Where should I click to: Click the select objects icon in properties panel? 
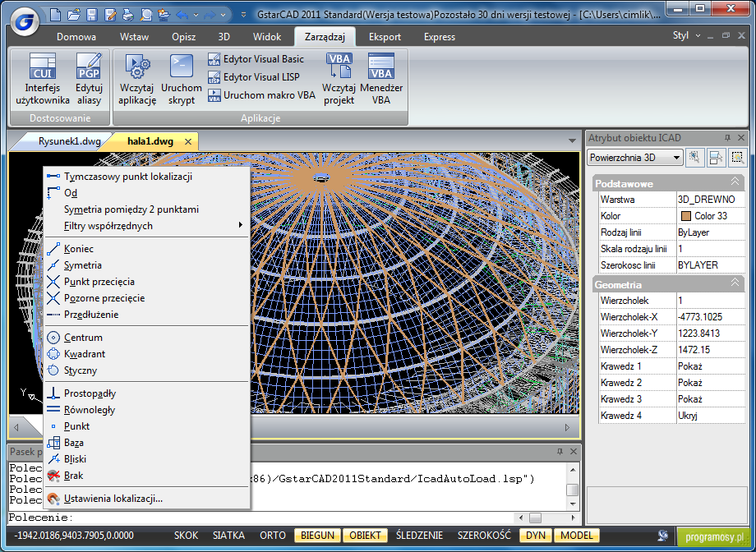pyautogui.click(x=716, y=157)
